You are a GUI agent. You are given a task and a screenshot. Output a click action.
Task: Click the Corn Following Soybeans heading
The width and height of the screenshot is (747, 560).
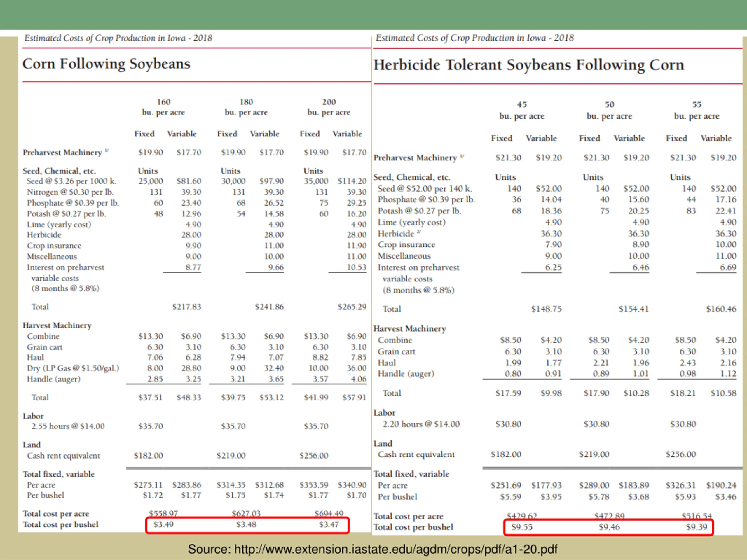107,64
